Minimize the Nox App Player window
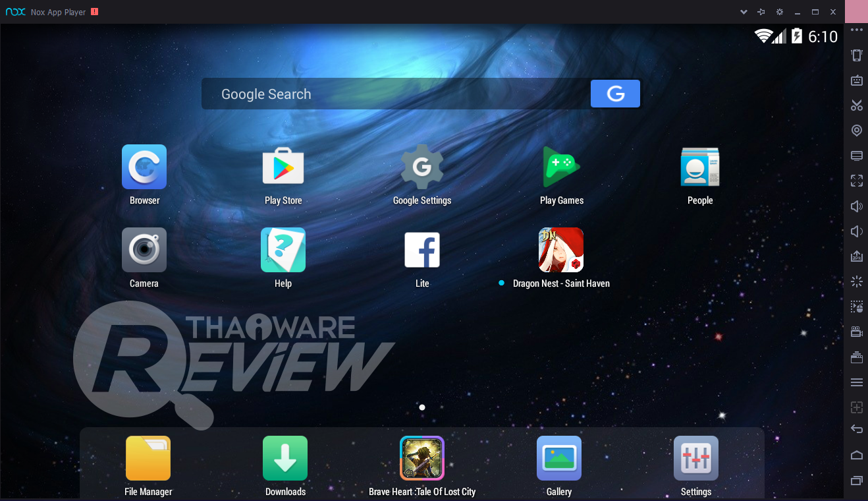Image resolution: width=868 pixels, height=501 pixels. click(798, 12)
